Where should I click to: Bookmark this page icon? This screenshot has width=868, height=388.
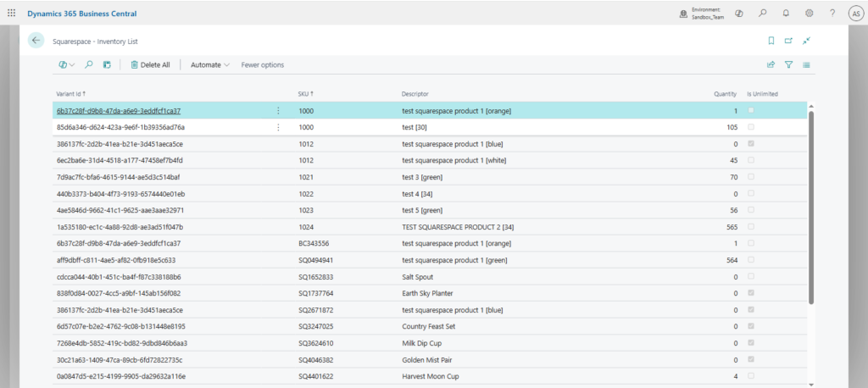point(771,41)
